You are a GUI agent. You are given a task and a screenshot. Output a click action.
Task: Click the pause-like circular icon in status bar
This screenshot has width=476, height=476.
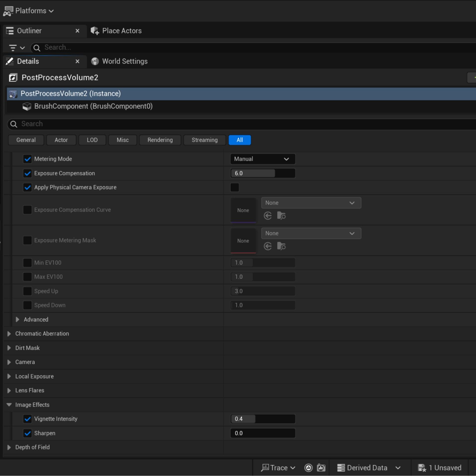(x=308, y=468)
